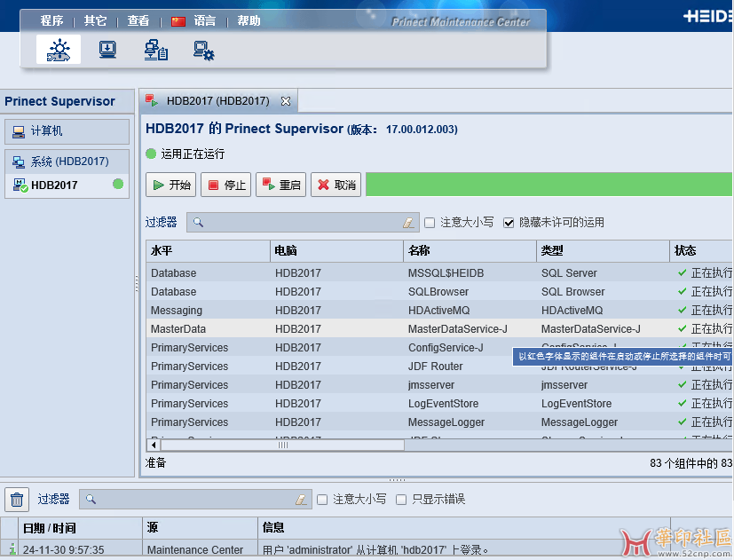Open the 其它 menu
This screenshot has width=734, height=560.
pos(96,21)
